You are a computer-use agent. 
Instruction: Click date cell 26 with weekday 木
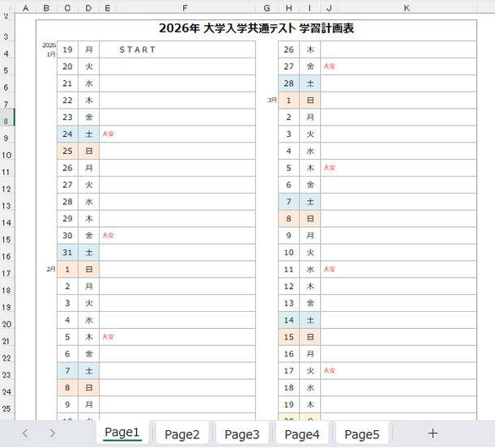coord(288,49)
